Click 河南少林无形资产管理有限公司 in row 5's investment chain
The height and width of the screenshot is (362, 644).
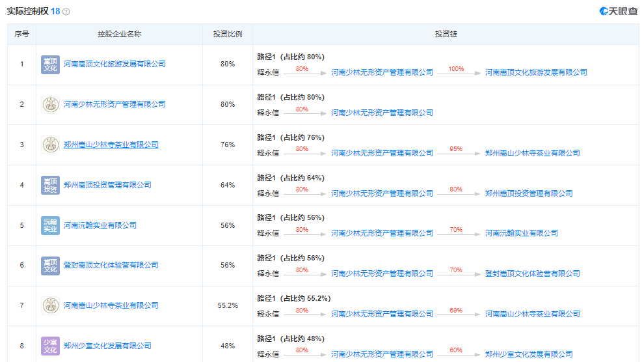coord(382,233)
